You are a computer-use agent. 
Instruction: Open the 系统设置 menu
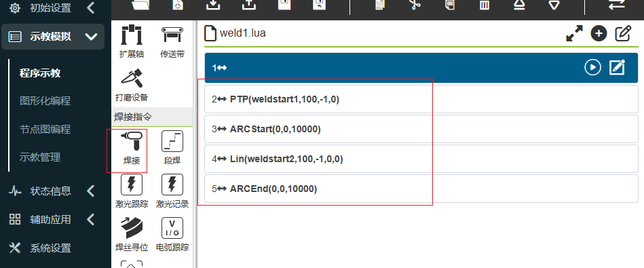50,248
